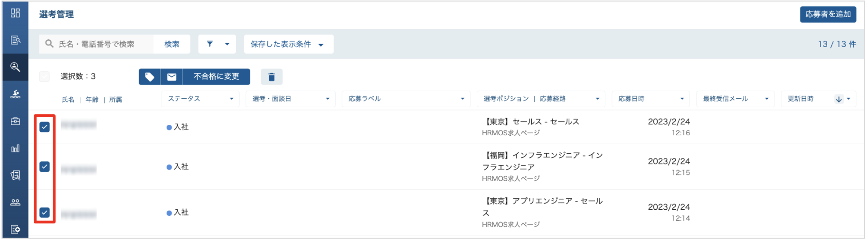Open the 応募ラベル column dropdown
The height and width of the screenshot is (241, 868).
point(406,99)
